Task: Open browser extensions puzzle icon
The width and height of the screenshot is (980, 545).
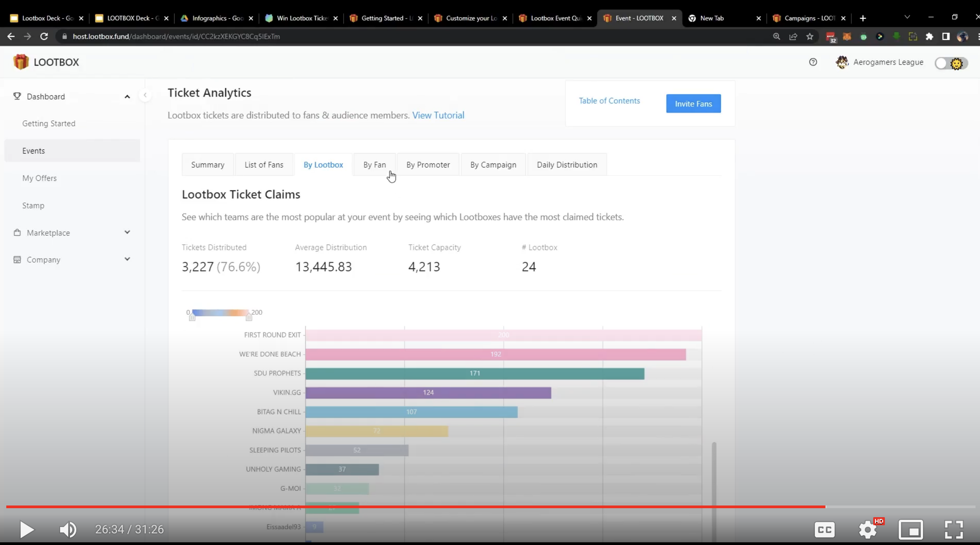Action: coord(929,36)
